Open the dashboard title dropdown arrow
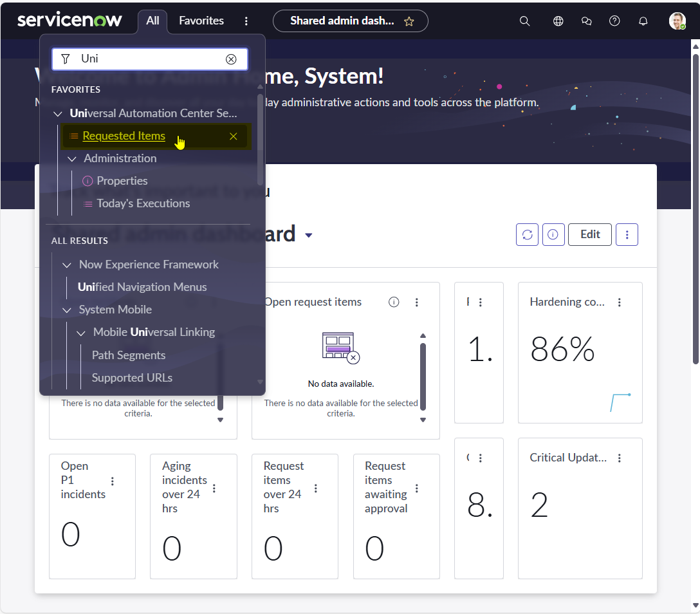The image size is (700, 614). (308, 236)
